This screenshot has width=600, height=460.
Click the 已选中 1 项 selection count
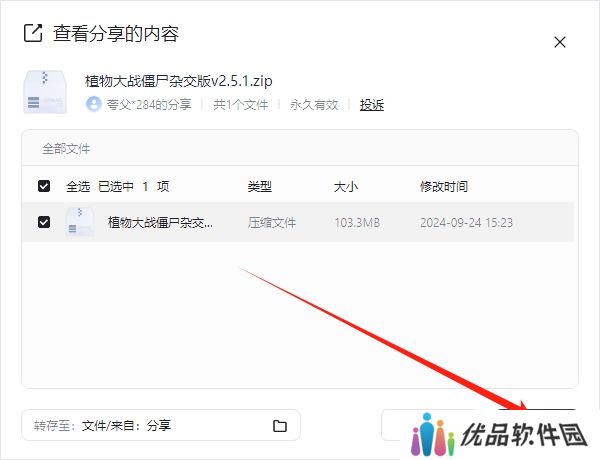coord(134,187)
